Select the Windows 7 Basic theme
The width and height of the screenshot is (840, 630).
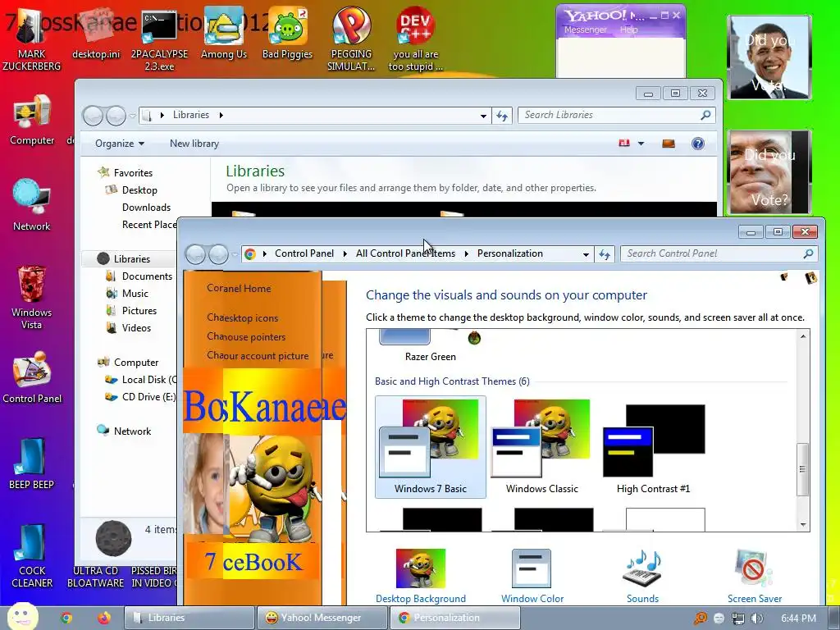[x=430, y=447]
